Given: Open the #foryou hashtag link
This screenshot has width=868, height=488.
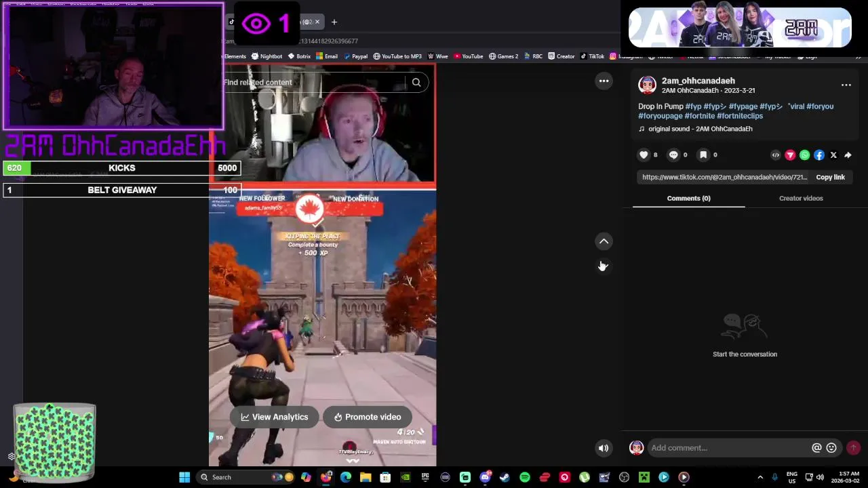Looking at the screenshot, I should click(820, 106).
